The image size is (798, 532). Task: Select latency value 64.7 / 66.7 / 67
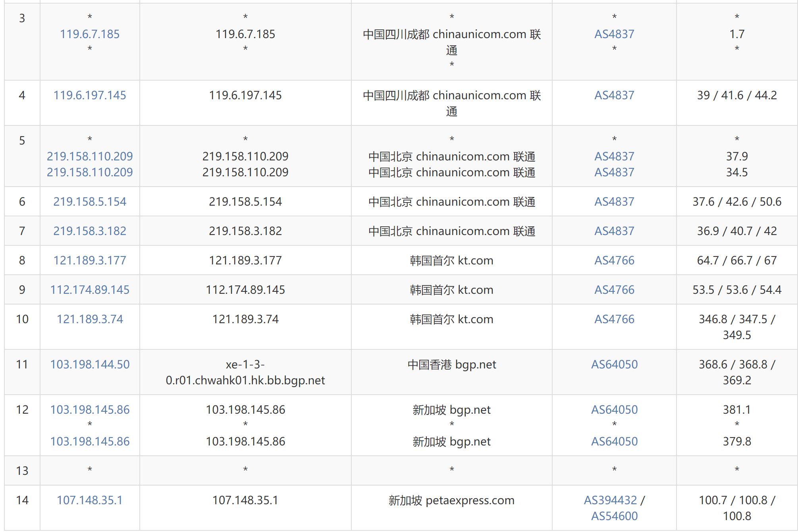tap(737, 260)
